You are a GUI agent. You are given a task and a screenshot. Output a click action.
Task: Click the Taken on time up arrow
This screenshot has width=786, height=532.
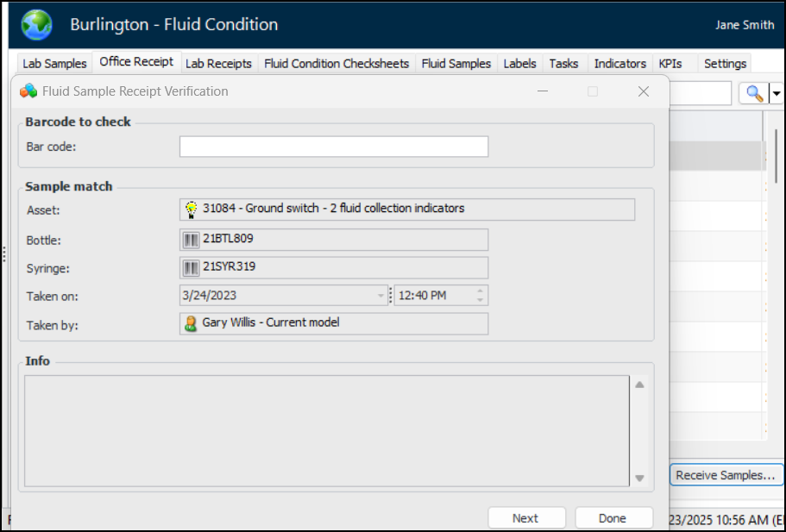(x=481, y=291)
